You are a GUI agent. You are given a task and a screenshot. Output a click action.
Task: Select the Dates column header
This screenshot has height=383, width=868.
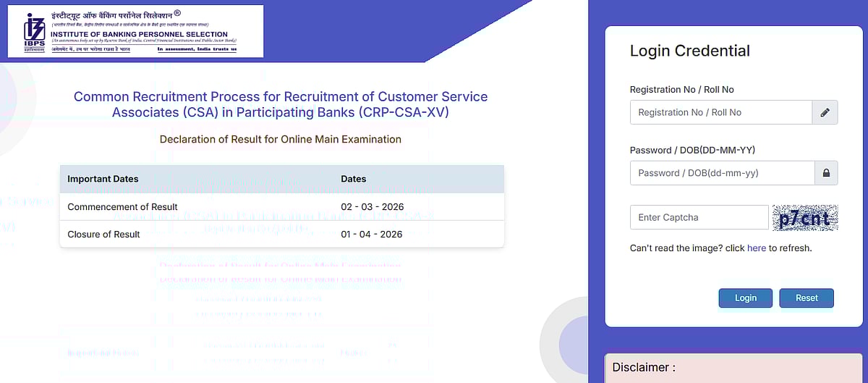pyautogui.click(x=353, y=179)
